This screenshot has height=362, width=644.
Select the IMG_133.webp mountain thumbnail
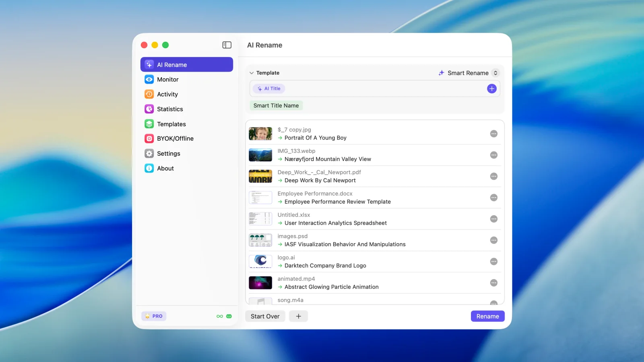pos(260,155)
